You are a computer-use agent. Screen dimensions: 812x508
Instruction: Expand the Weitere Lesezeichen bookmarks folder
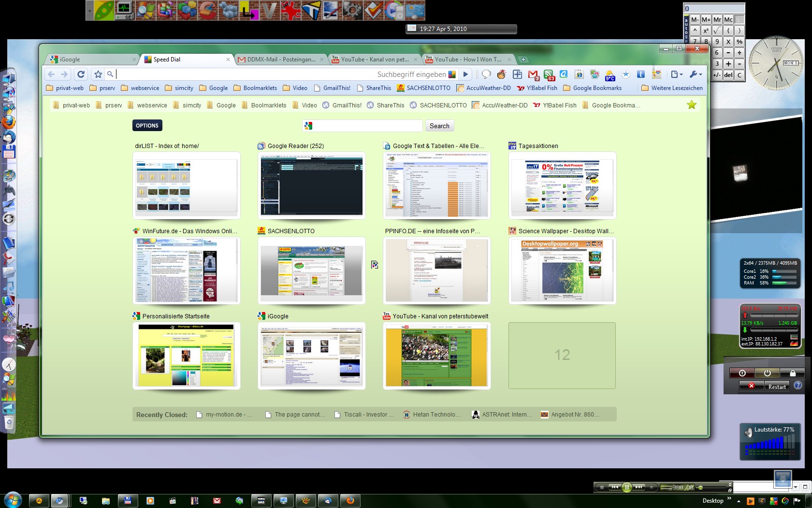pyautogui.click(x=672, y=88)
